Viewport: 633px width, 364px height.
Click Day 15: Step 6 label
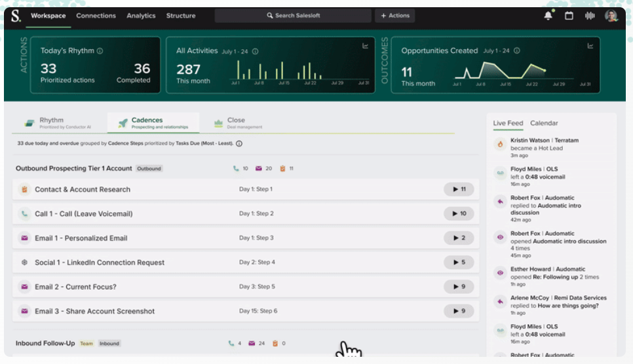point(258,311)
